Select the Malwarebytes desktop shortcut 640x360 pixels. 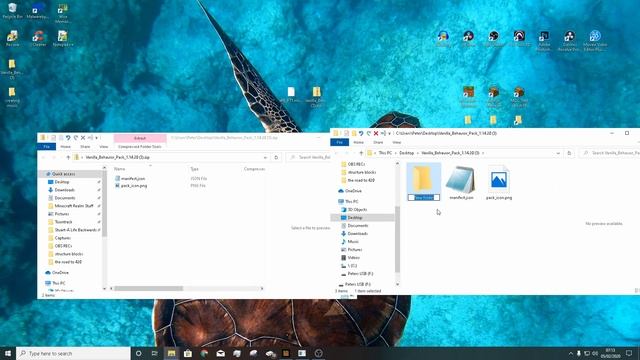(x=37, y=11)
